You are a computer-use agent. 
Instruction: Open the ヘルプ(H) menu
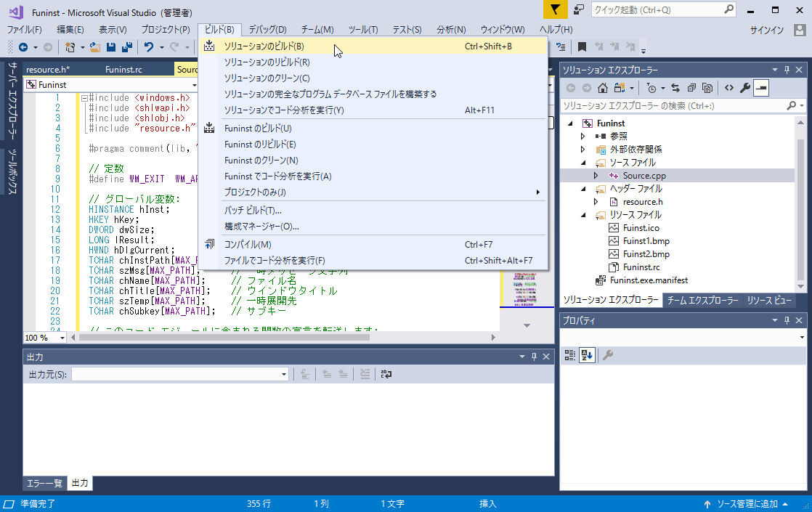(556, 30)
